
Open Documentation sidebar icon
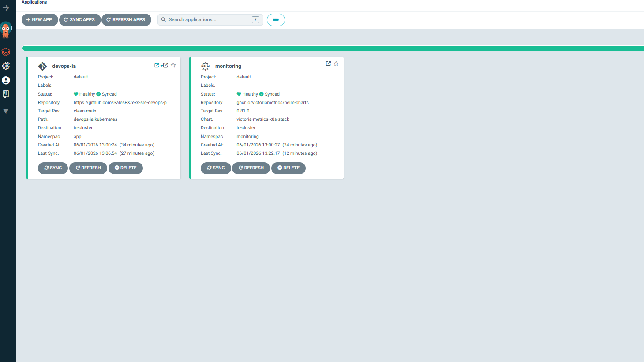coord(6,94)
